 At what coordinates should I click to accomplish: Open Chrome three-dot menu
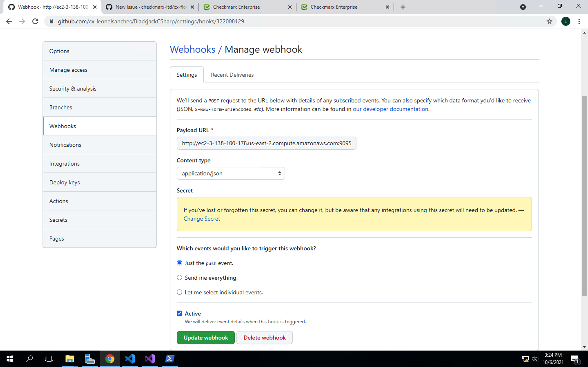tap(579, 21)
